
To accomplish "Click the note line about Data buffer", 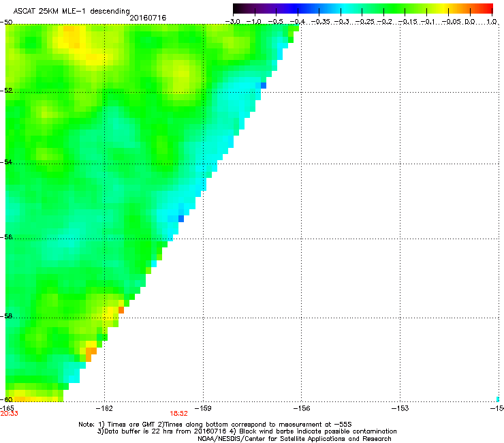I will (x=247, y=431).
